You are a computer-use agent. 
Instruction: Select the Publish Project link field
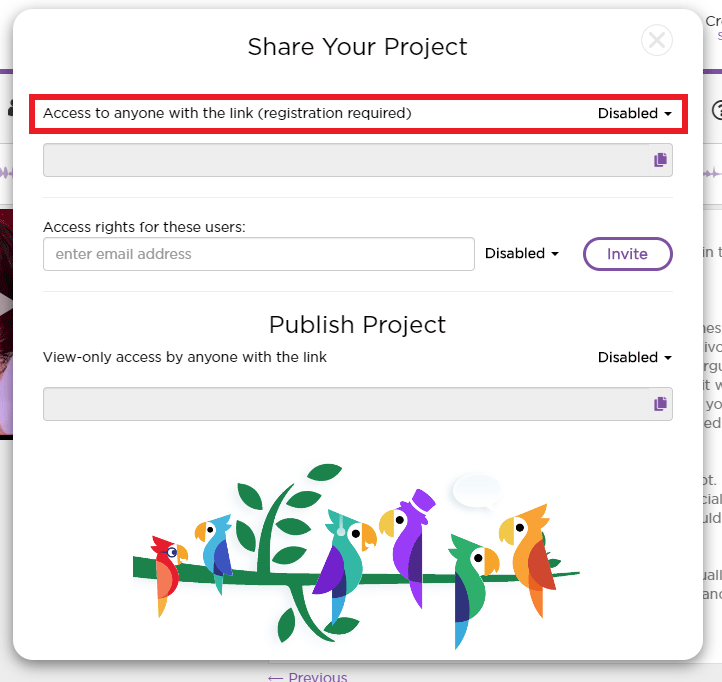click(x=345, y=404)
